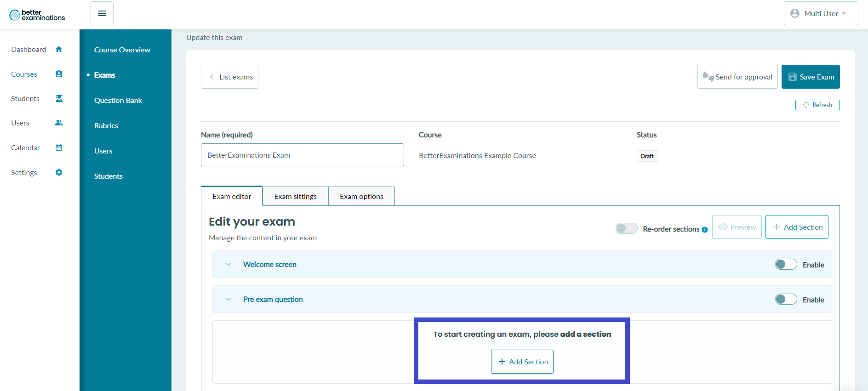Click the Save Exam button

click(x=811, y=77)
